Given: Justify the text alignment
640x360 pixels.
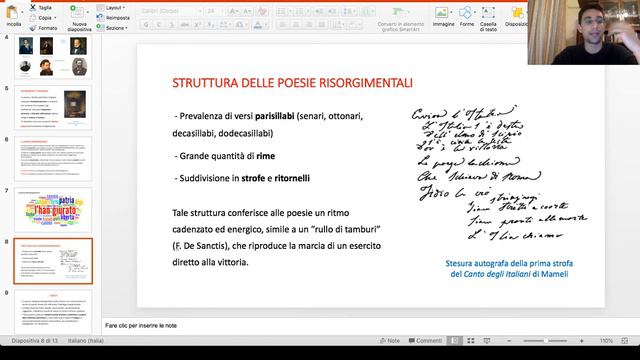Looking at the screenshot, I should pyautogui.click(x=322, y=25).
